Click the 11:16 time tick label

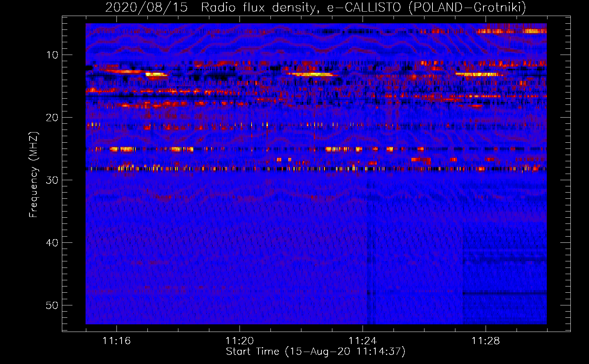[x=116, y=341]
